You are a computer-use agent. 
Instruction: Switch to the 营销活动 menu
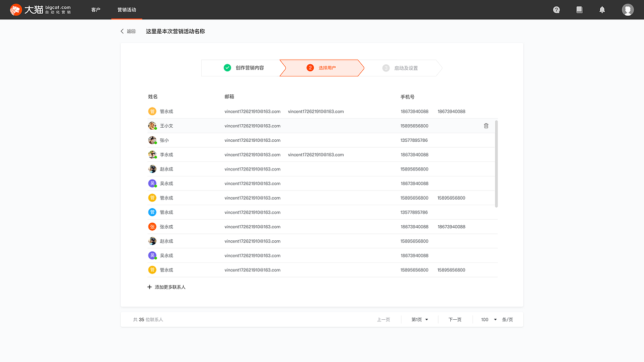pyautogui.click(x=126, y=10)
